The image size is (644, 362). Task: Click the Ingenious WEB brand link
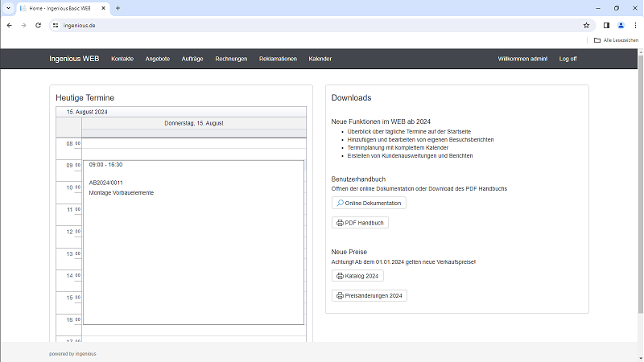coord(74,59)
